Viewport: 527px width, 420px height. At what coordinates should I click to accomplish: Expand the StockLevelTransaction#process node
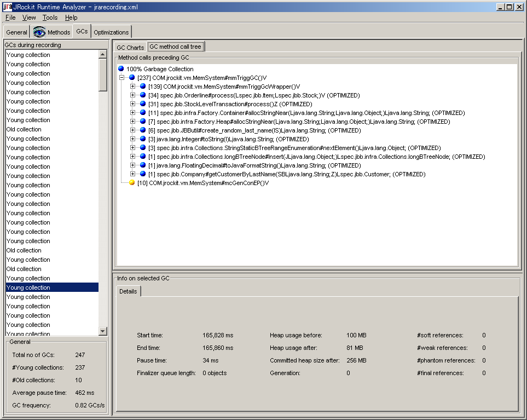(x=133, y=104)
